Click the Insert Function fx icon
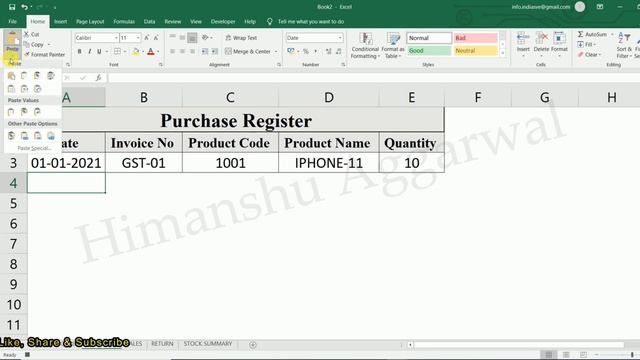The height and width of the screenshot is (360, 640). pos(98,78)
